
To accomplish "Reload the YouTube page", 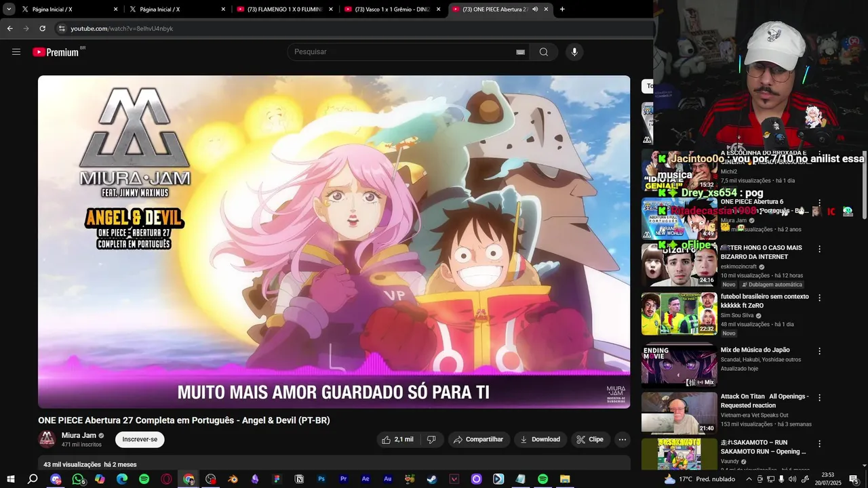I will click(x=42, y=28).
